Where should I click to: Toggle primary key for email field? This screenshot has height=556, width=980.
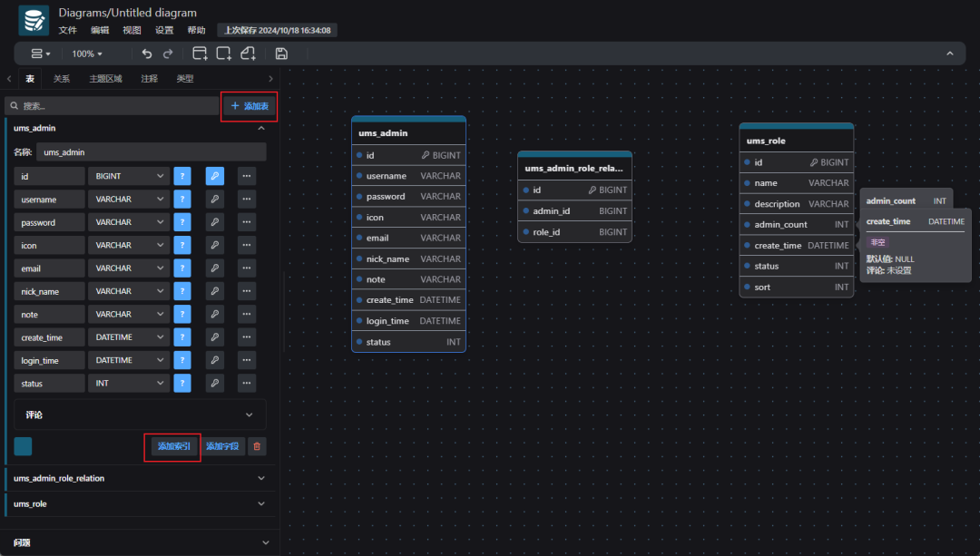(x=215, y=268)
